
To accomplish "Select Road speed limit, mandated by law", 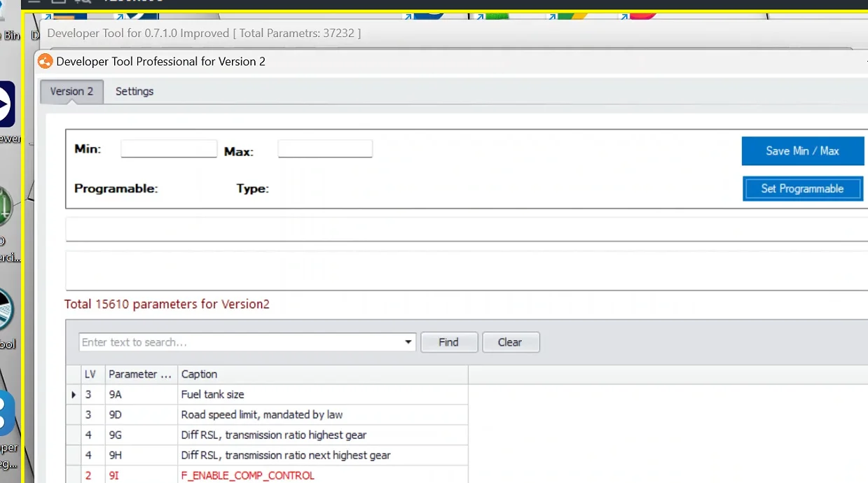I will point(267,414).
